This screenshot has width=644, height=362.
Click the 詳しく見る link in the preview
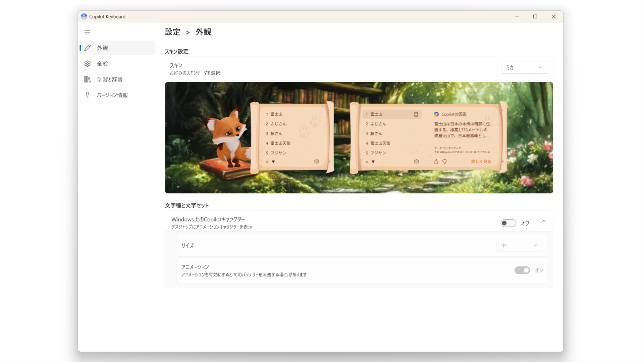coord(481,161)
